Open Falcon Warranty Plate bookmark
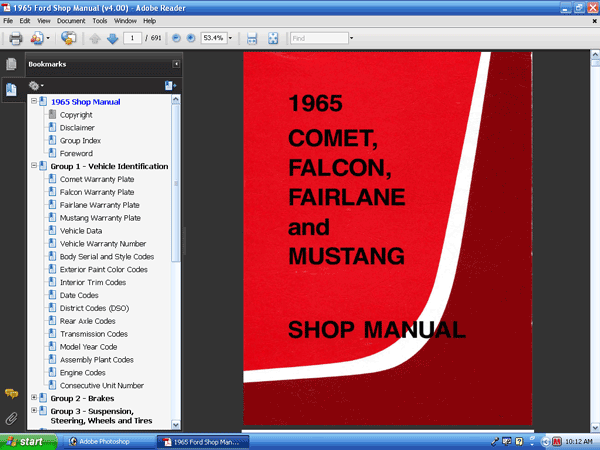 pyautogui.click(x=97, y=192)
